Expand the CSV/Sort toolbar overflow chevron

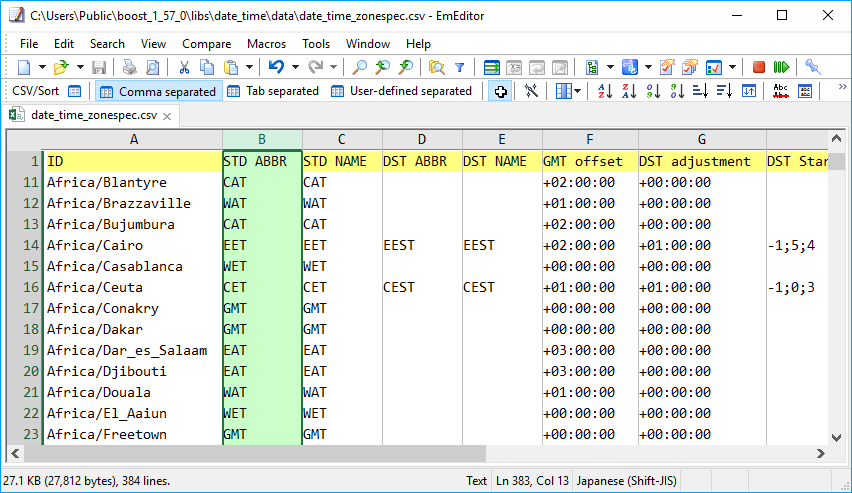[842, 87]
